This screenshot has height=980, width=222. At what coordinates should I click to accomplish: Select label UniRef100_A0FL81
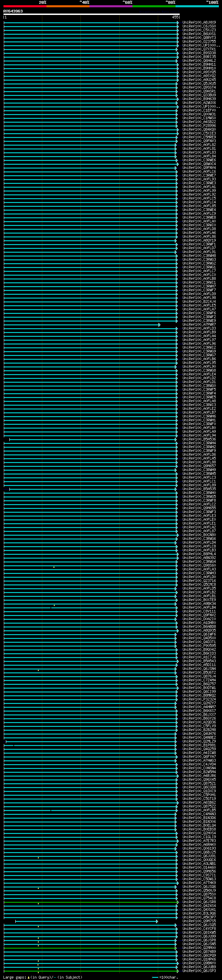coord(199,148)
